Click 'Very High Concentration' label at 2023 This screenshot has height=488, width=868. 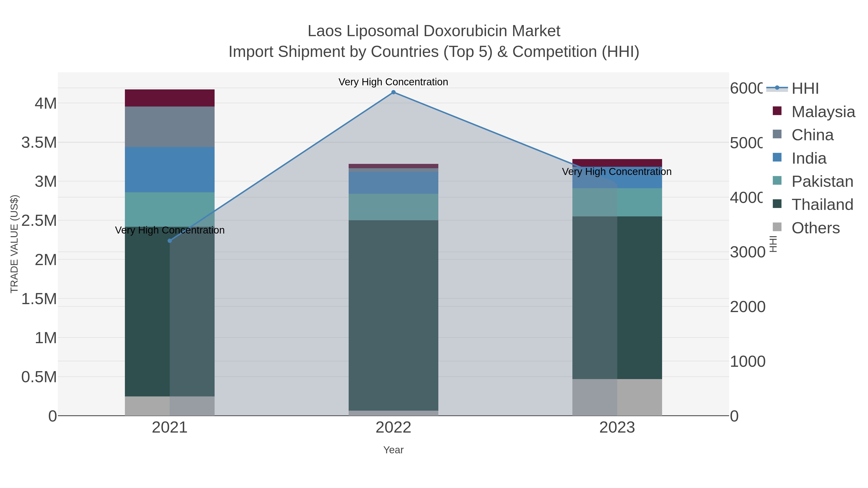(617, 172)
